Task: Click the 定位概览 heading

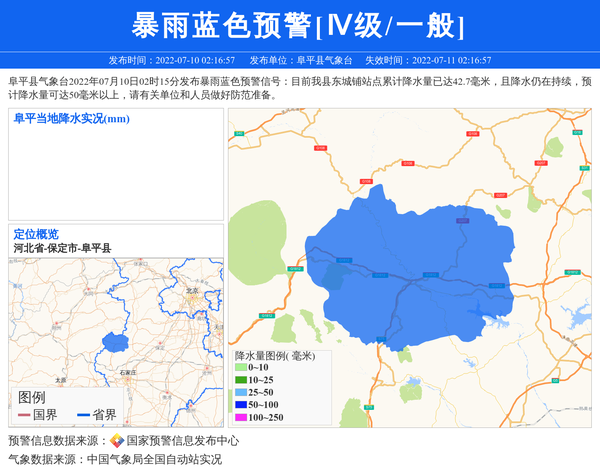Action: tap(36, 234)
